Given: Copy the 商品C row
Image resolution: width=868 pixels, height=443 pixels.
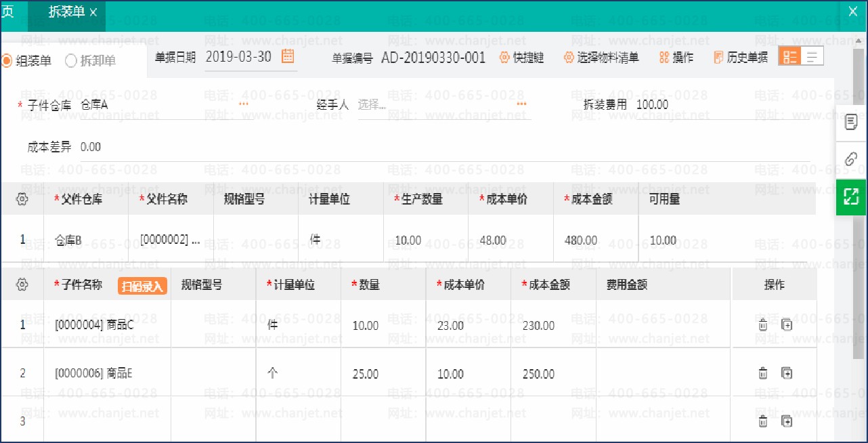Looking at the screenshot, I should [786, 325].
